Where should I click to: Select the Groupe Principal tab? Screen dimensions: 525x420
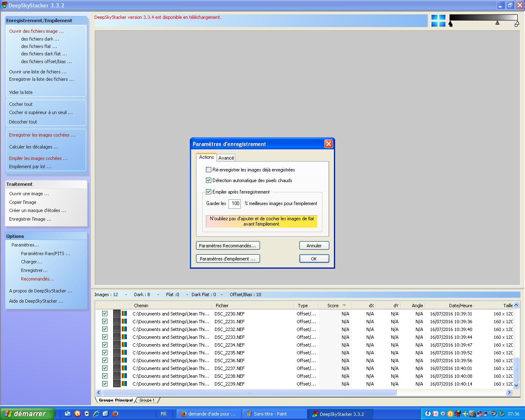coord(116,400)
